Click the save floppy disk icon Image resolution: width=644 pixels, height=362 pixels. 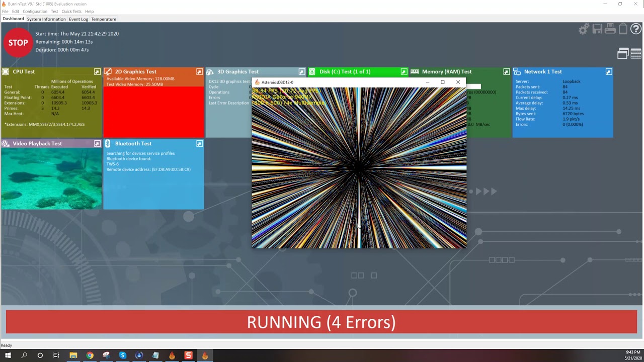point(597,29)
